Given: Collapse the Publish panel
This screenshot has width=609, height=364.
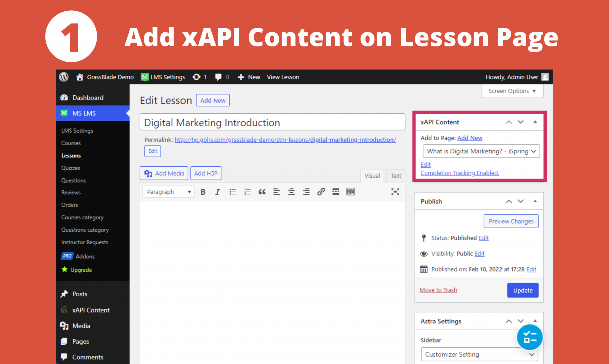Looking at the screenshot, I should tap(535, 201).
